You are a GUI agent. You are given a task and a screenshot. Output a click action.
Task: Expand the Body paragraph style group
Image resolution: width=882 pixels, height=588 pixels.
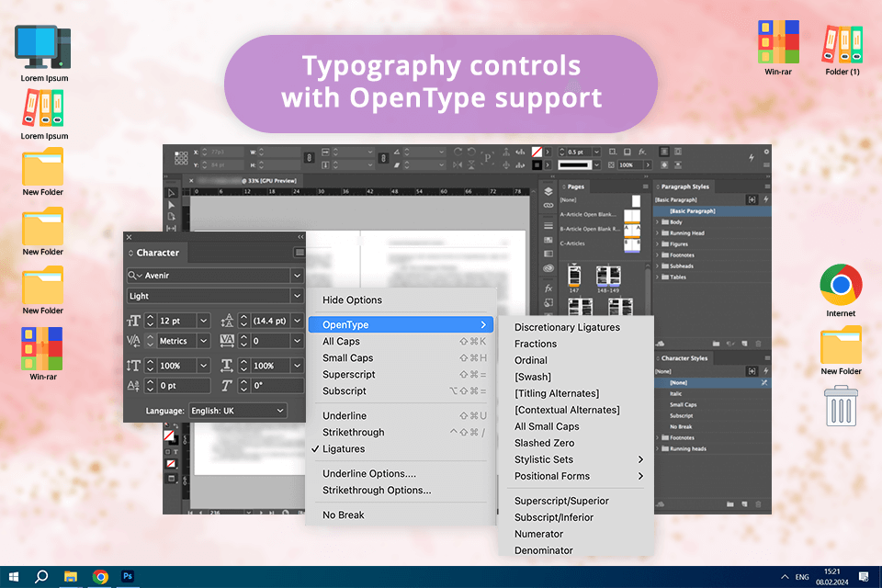657,221
